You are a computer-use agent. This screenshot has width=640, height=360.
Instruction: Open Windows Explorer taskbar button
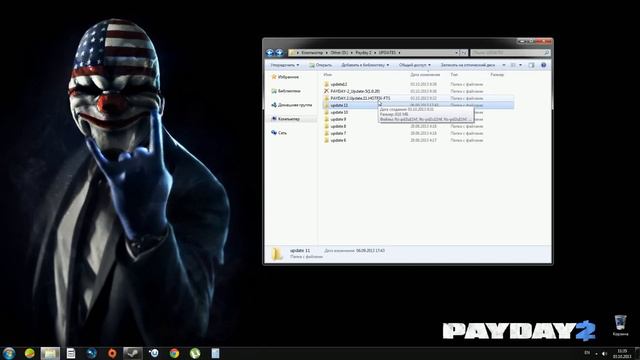pos(50,353)
